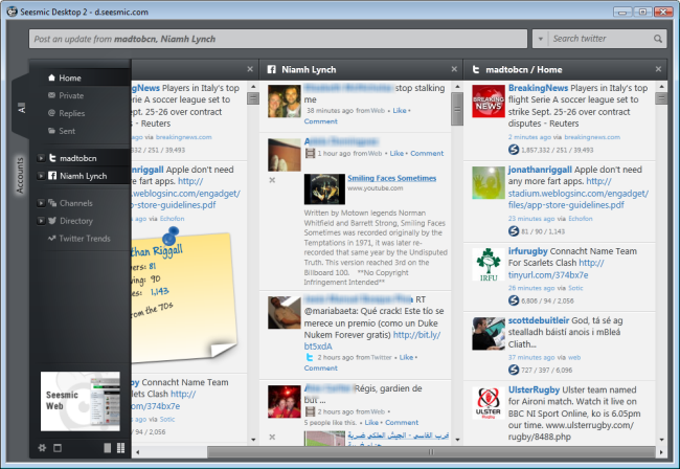The width and height of the screenshot is (680, 469).
Task: Click the Seesmic Web thumbnail
Action: [80, 401]
